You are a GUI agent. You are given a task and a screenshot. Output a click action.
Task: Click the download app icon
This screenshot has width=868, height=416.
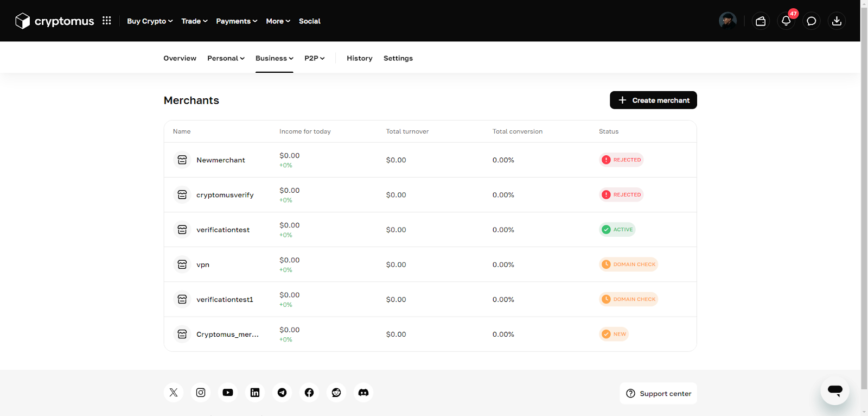coord(837,21)
